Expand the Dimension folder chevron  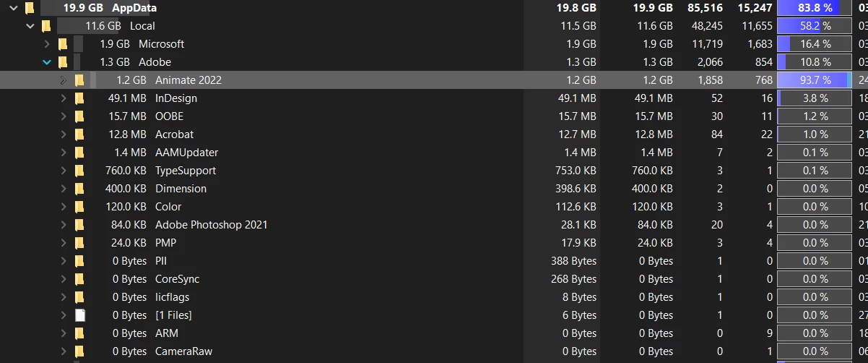[x=63, y=189]
